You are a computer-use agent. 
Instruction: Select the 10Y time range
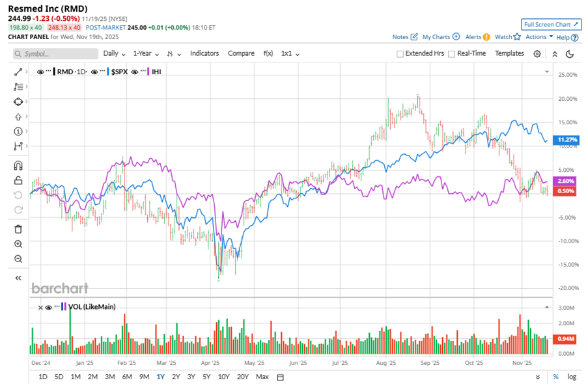pyautogui.click(x=223, y=377)
